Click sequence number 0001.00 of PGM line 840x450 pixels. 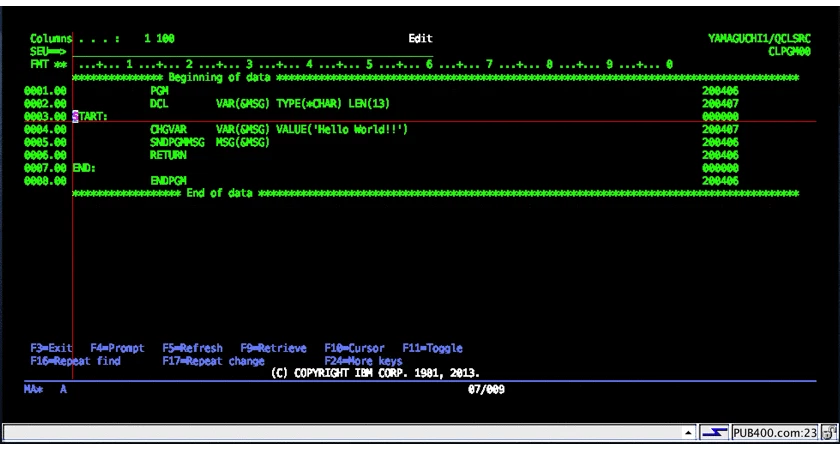click(x=45, y=91)
